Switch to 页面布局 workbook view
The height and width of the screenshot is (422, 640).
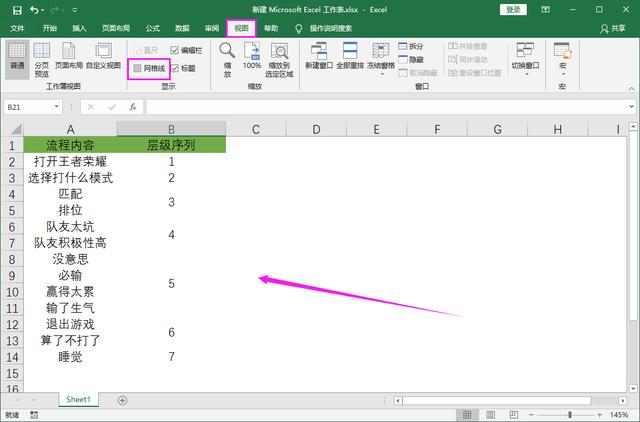69,56
